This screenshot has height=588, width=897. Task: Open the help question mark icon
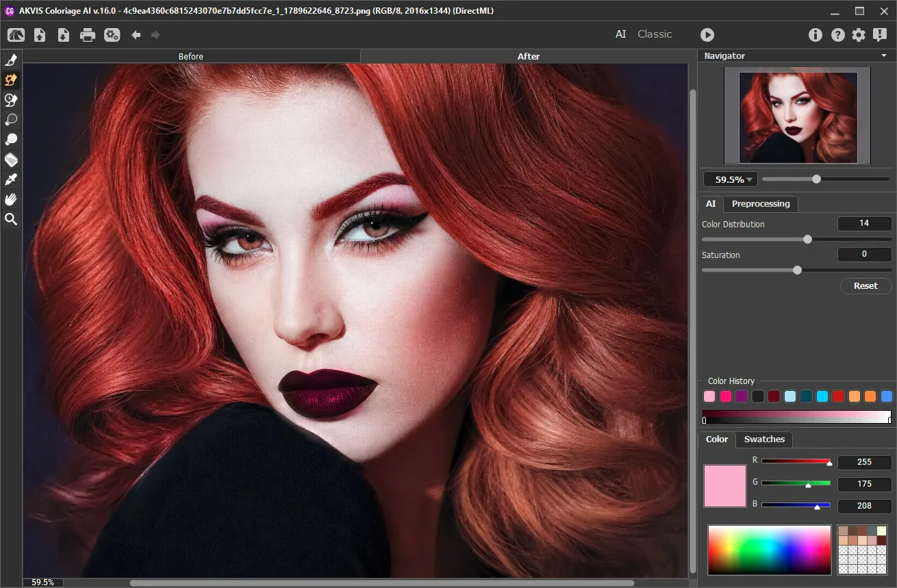pos(837,35)
